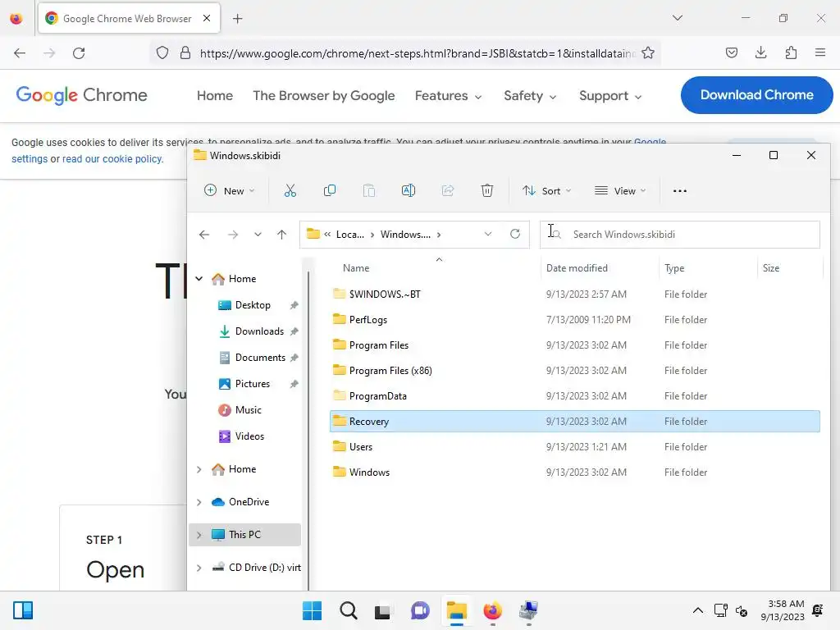Collapse the first Home tree node
Screen dimensions: 840x630
click(x=199, y=279)
